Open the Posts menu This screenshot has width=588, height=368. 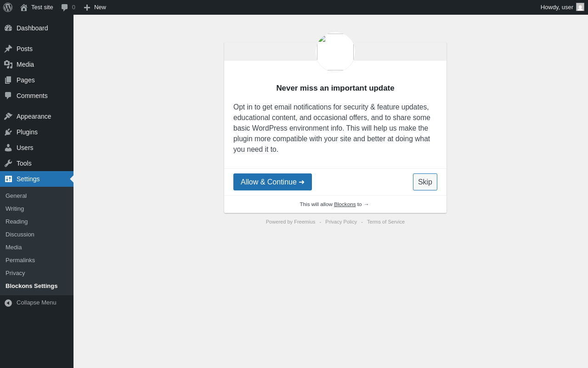[24, 49]
